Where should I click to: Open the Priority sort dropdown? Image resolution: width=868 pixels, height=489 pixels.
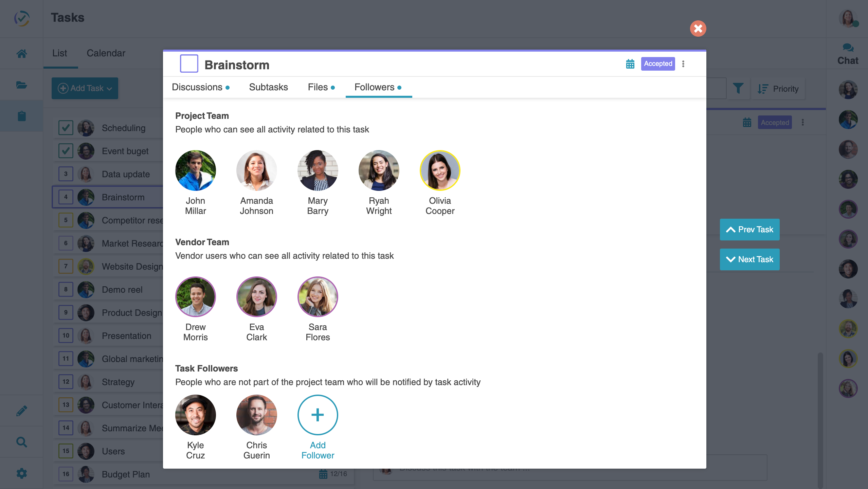778,89
